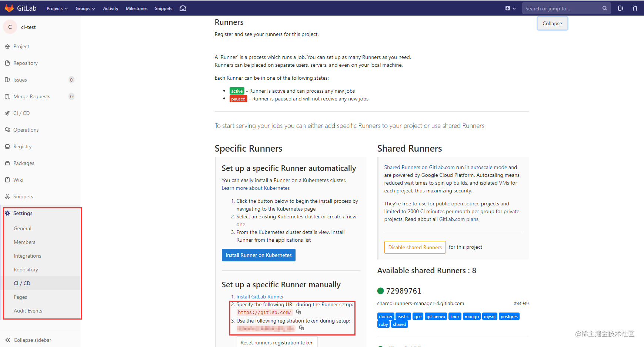Select CI / CD under Settings
The height and width of the screenshot is (347, 644).
(22, 283)
